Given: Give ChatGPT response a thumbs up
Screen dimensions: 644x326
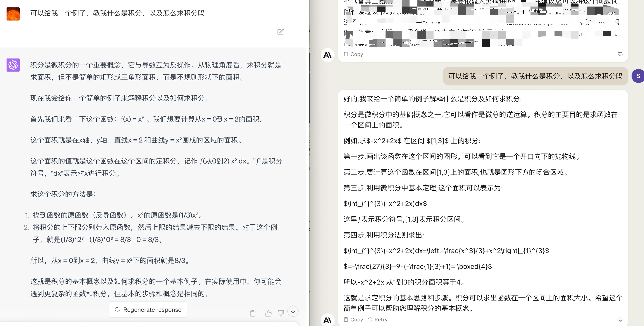Looking at the screenshot, I should tap(268, 313).
